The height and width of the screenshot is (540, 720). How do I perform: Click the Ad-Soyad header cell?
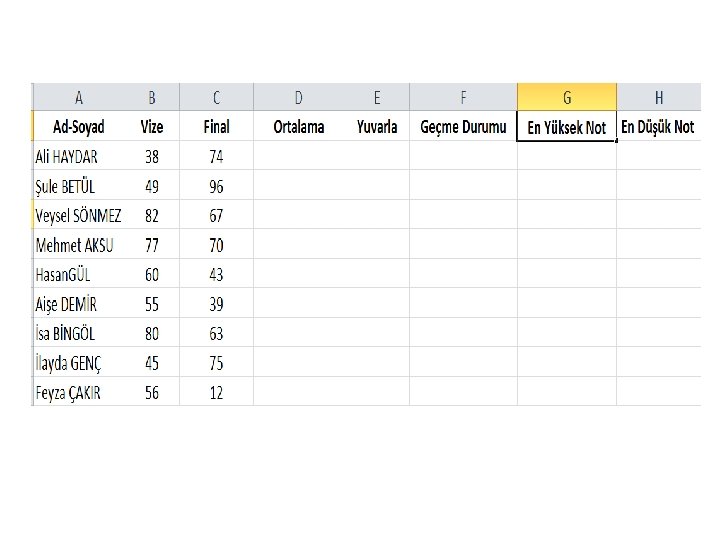tap(79, 126)
